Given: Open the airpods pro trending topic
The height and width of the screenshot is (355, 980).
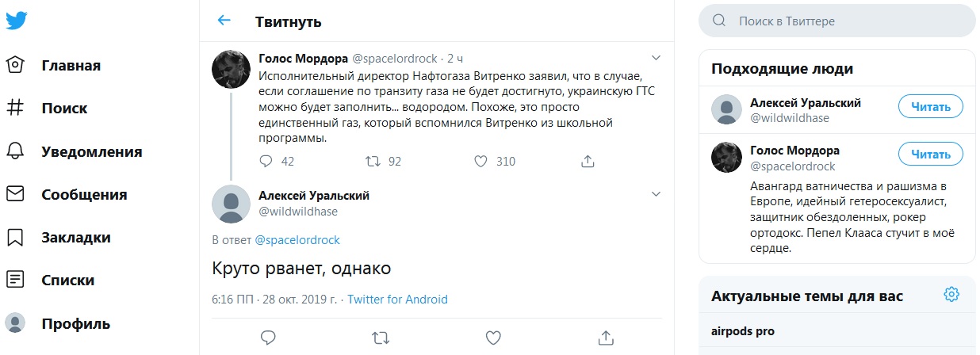Looking at the screenshot, I should tap(743, 331).
